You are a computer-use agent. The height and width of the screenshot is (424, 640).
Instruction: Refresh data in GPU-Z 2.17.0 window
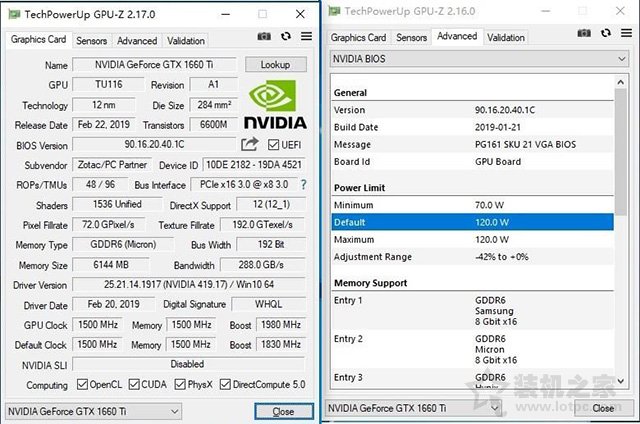(286, 36)
